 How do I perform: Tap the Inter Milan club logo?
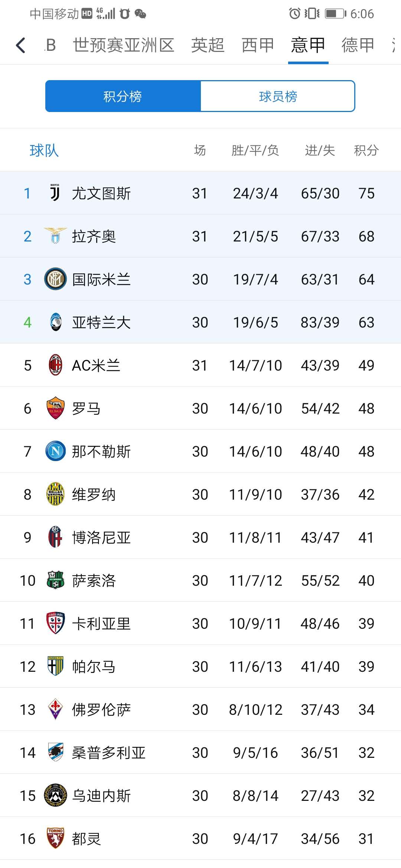coord(55,279)
